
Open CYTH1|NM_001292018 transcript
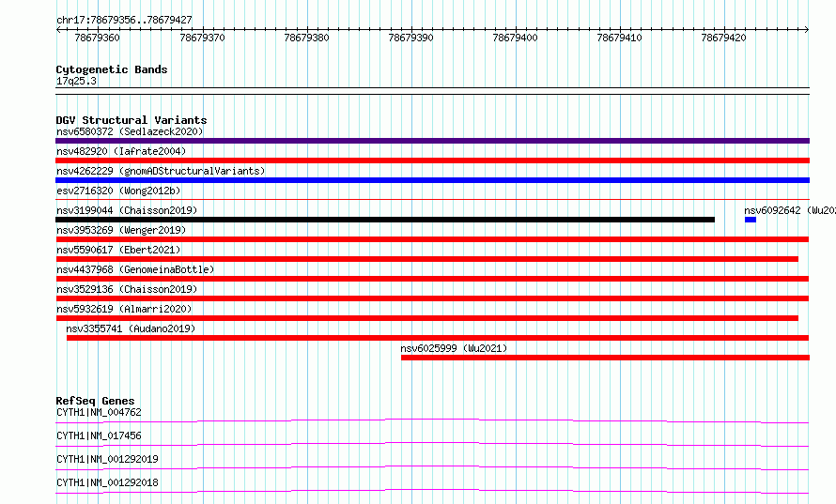tap(107, 482)
